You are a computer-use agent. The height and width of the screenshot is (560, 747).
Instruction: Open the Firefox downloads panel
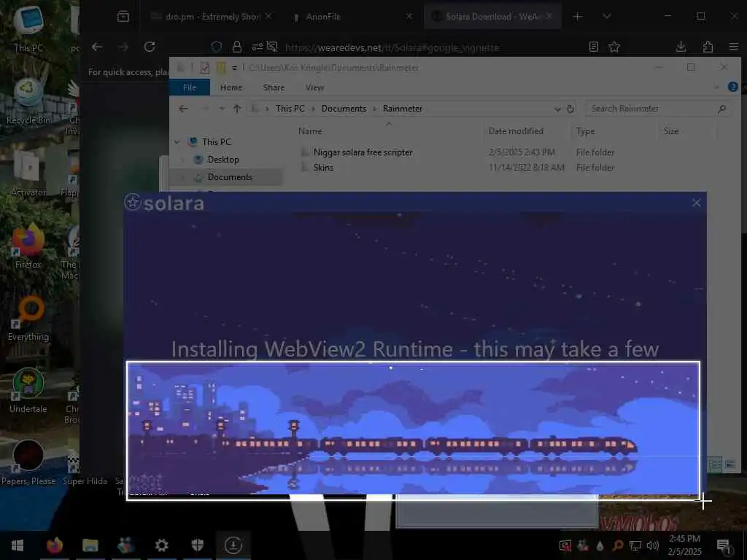click(681, 47)
